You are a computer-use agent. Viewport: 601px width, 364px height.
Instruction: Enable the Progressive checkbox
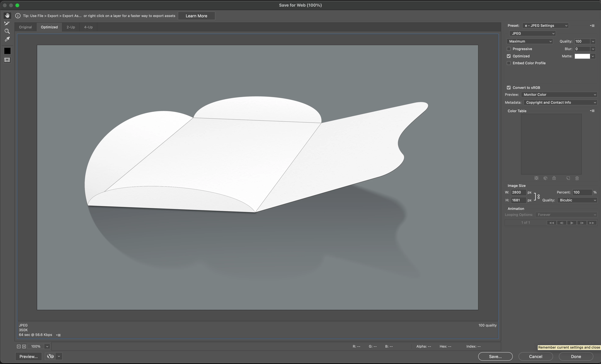509,49
